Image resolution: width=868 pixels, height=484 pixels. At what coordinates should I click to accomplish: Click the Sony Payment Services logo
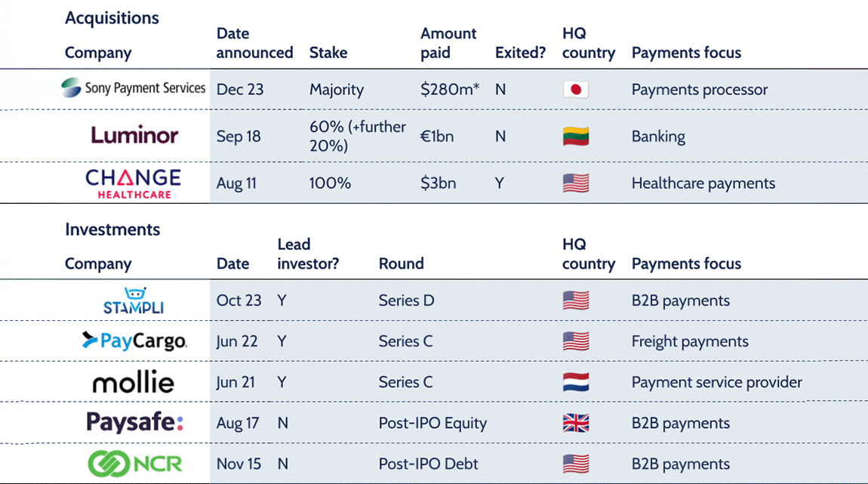[134, 88]
